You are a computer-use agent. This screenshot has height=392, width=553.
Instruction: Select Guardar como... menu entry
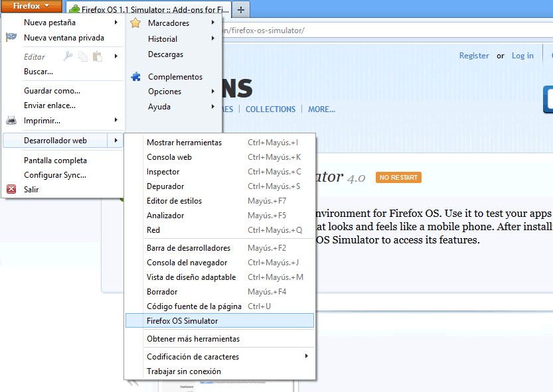[x=52, y=91]
